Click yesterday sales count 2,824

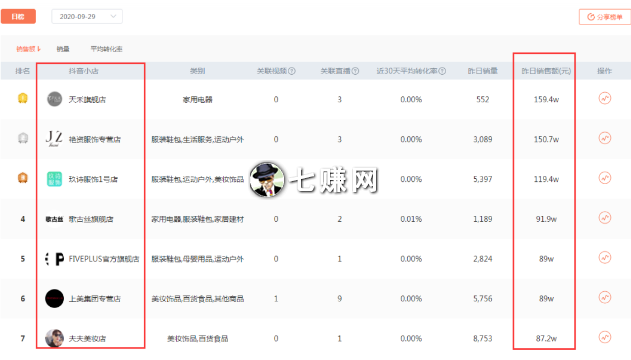(x=483, y=259)
